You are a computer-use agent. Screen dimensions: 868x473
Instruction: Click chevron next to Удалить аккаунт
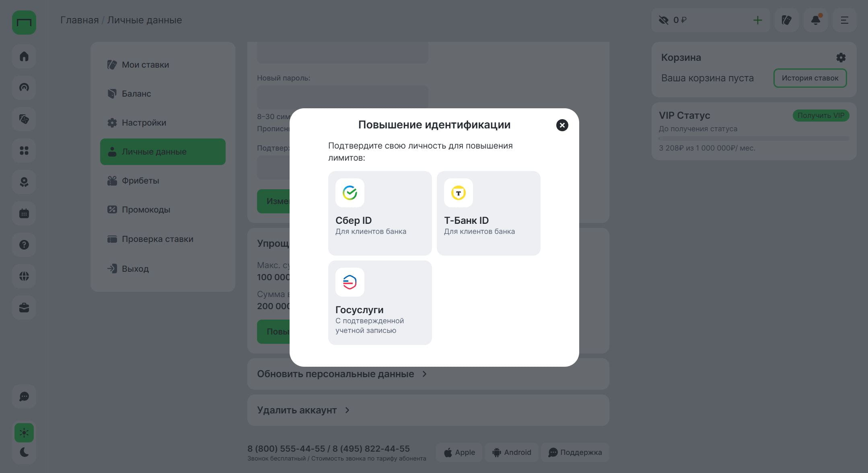point(347,410)
